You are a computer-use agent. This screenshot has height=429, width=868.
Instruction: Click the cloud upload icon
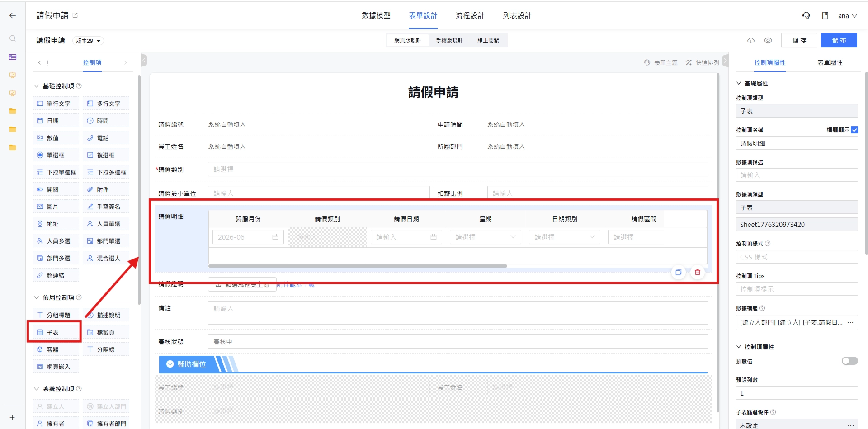click(x=751, y=40)
